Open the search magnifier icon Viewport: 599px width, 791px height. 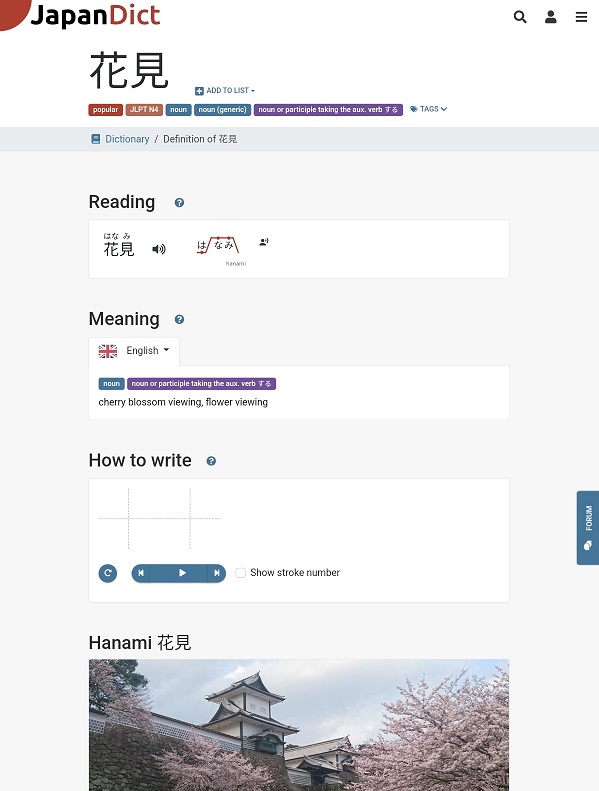[520, 17]
